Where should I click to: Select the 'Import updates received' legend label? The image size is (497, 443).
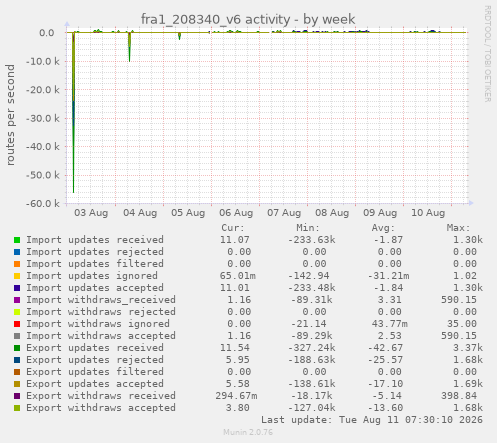[x=95, y=240]
